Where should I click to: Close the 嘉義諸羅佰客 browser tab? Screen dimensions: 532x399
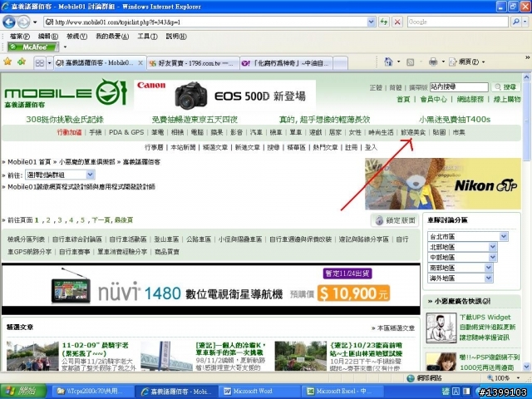click(140, 63)
